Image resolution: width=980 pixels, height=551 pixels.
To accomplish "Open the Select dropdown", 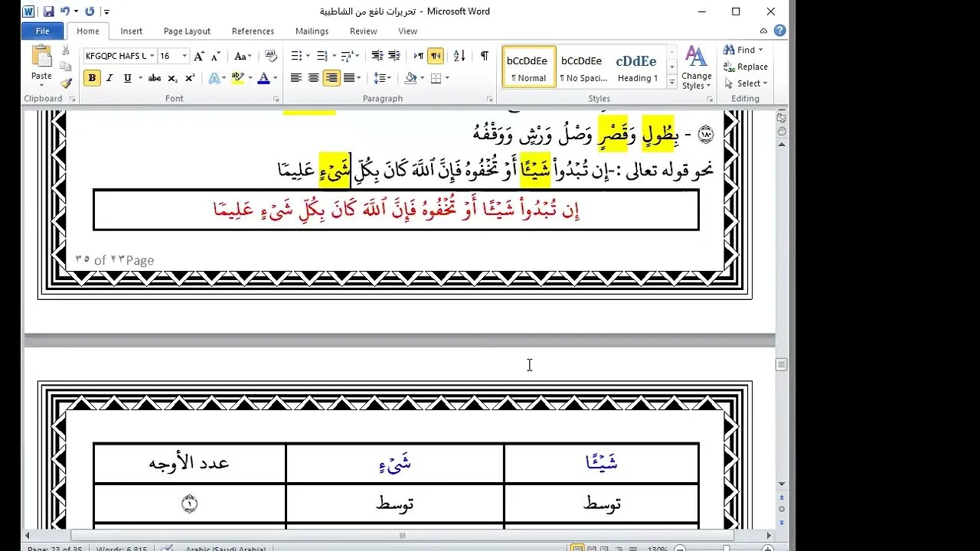I will click(x=746, y=83).
